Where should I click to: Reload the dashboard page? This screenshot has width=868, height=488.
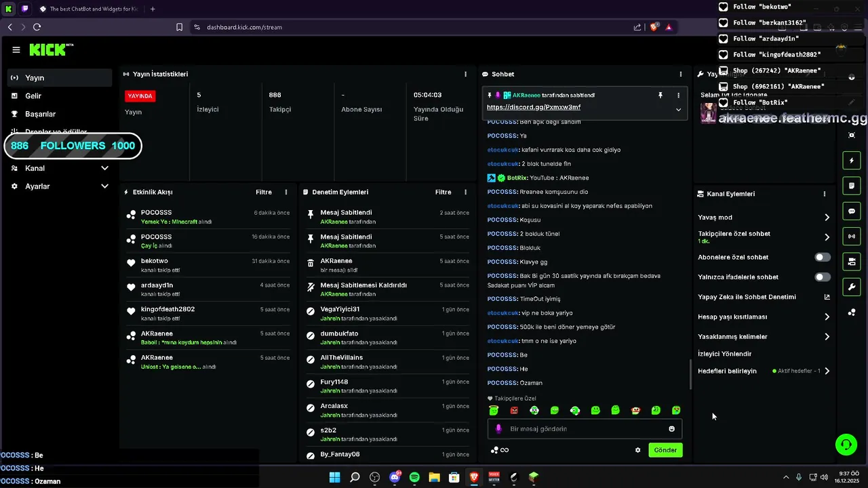tap(37, 27)
